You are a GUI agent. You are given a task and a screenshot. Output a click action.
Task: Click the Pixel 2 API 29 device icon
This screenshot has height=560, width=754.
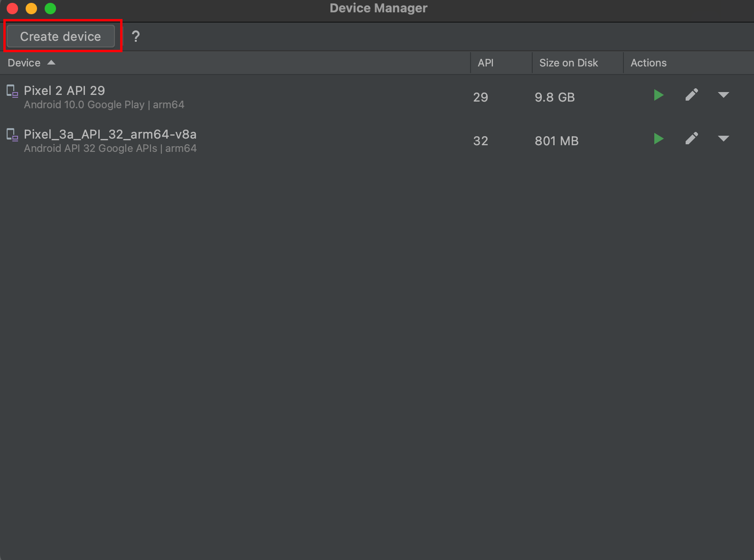12,91
